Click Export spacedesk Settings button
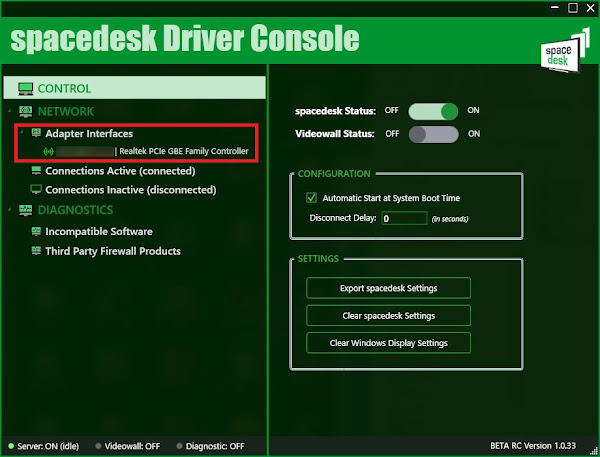This screenshot has height=457, width=600. click(388, 288)
